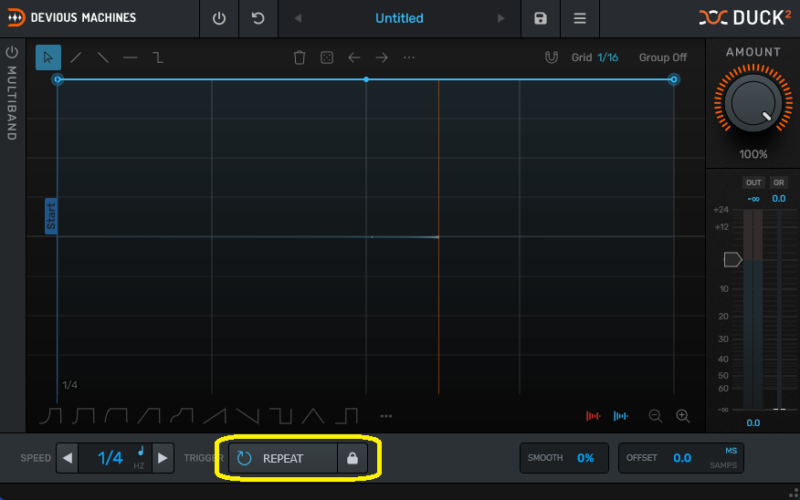The height and width of the screenshot is (500, 800).
Task: Save preset with floppy disk icon
Action: click(x=540, y=19)
